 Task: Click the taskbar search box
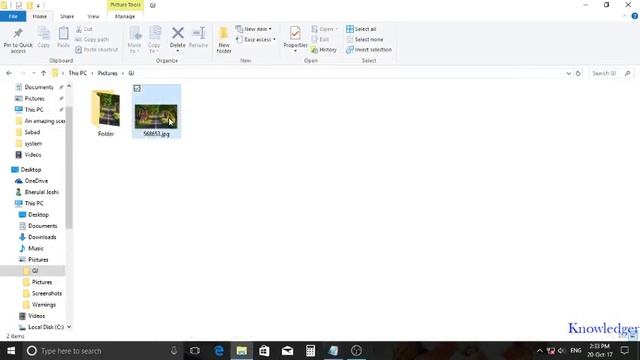[102, 351]
